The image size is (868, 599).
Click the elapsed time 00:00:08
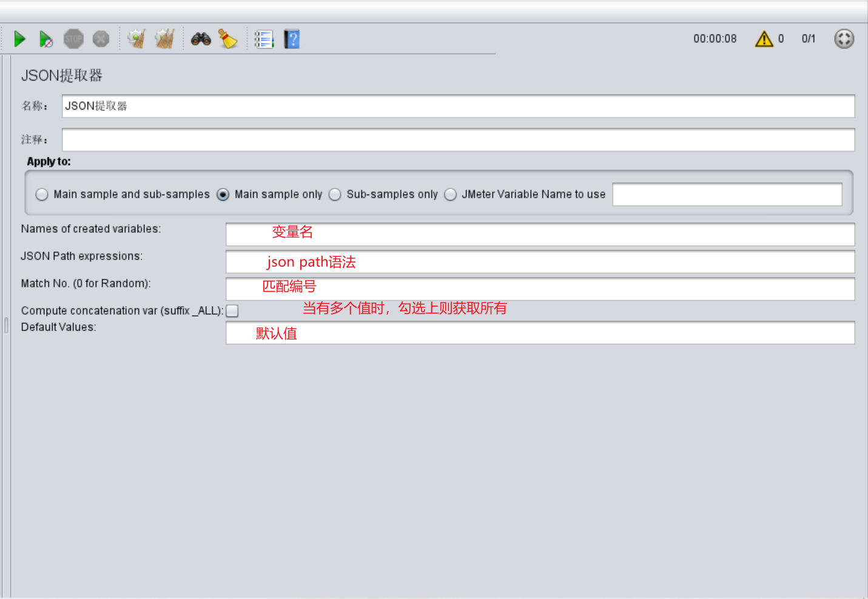coord(715,39)
